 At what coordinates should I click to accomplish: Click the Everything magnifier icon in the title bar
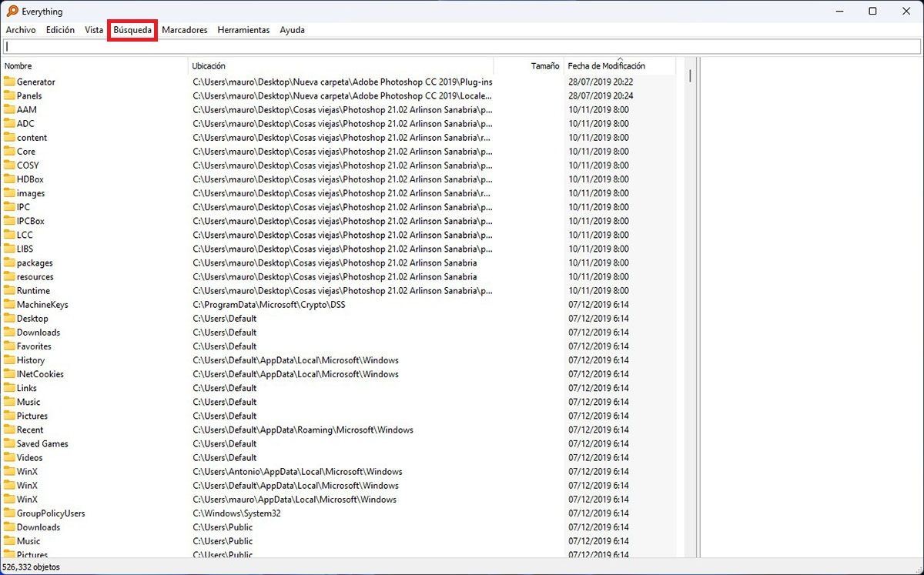pyautogui.click(x=12, y=11)
